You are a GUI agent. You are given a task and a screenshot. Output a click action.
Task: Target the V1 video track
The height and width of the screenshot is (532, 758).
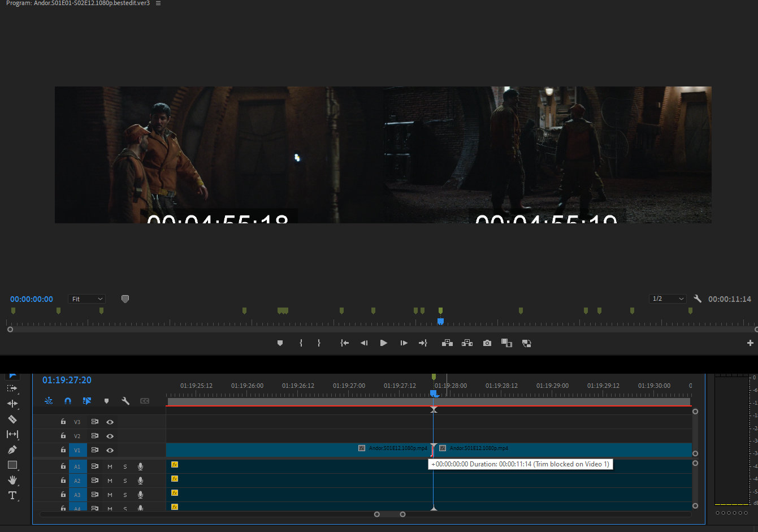tap(77, 450)
